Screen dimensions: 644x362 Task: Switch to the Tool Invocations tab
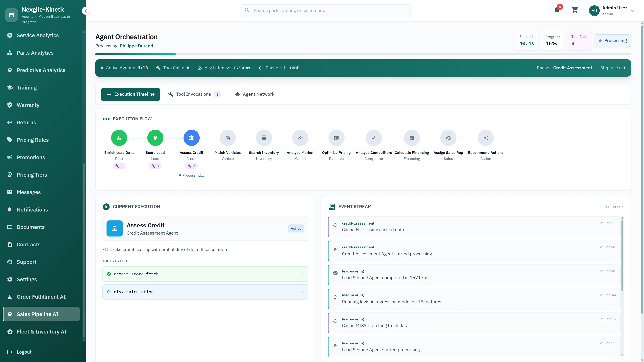tap(194, 94)
